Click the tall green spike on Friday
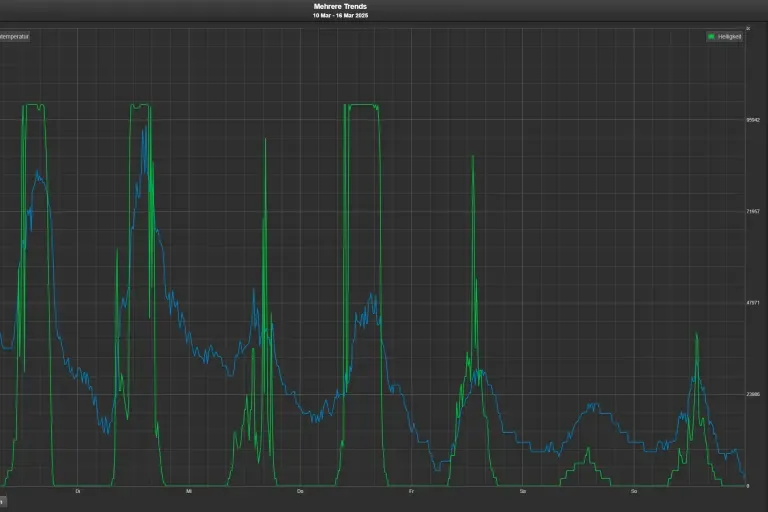The image size is (768, 512). [x=473, y=160]
